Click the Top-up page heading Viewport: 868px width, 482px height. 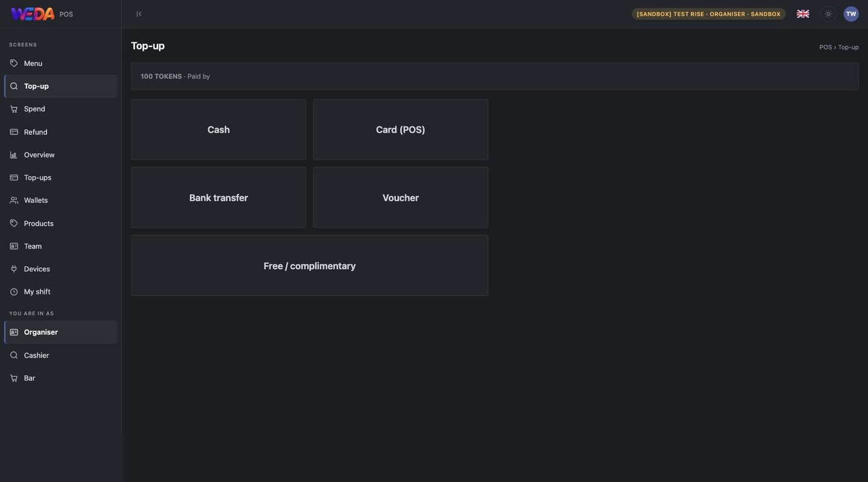point(148,46)
